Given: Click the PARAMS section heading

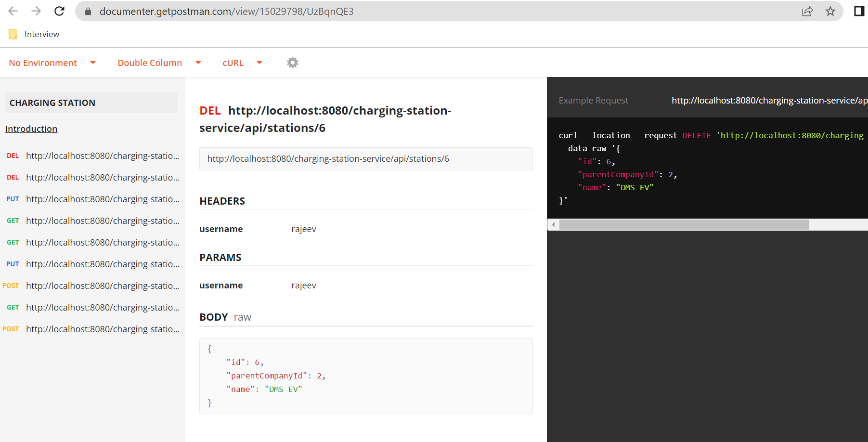Looking at the screenshot, I should click(x=220, y=258).
